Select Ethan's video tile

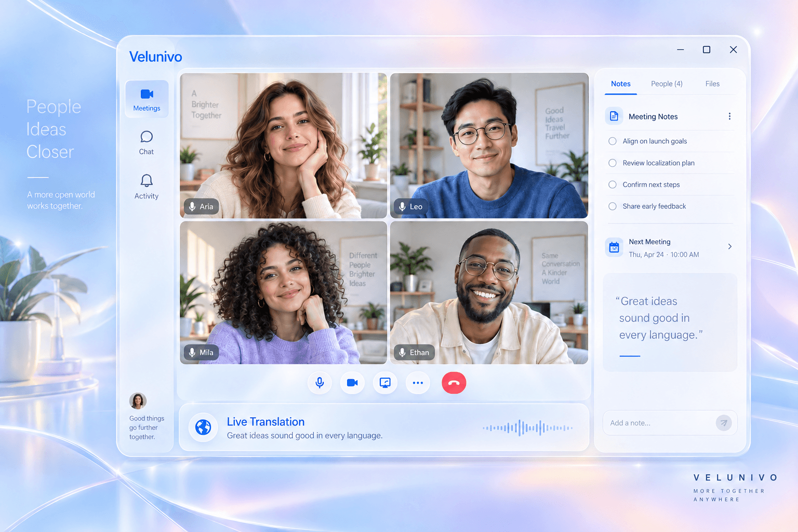click(489, 292)
